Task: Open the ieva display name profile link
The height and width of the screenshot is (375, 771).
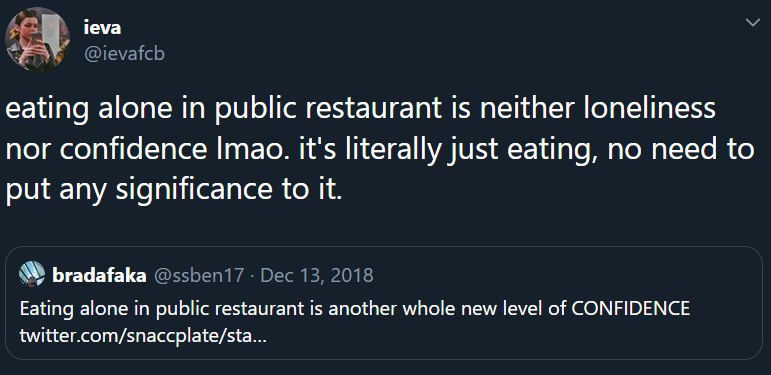Action: tap(103, 28)
